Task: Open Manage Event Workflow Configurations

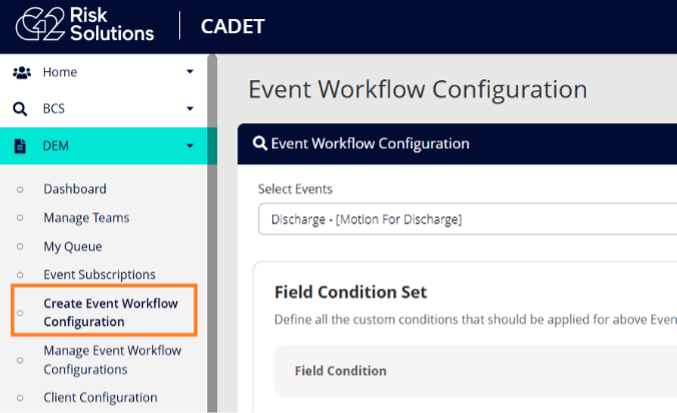Action: [x=112, y=360]
